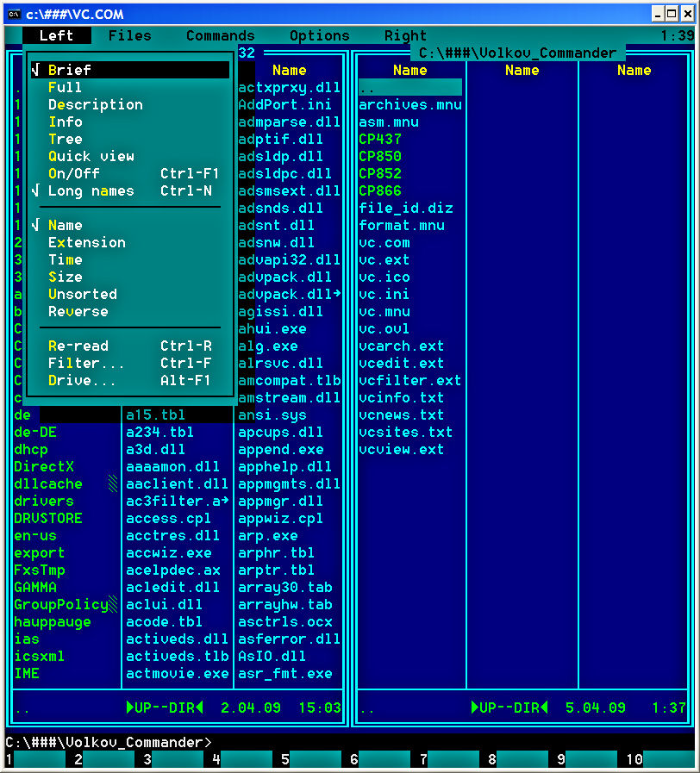Screen dimensions: 700x773
Task: Click right panel path title Volkov_Commander
Action: pyautogui.click(x=517, y=53)
